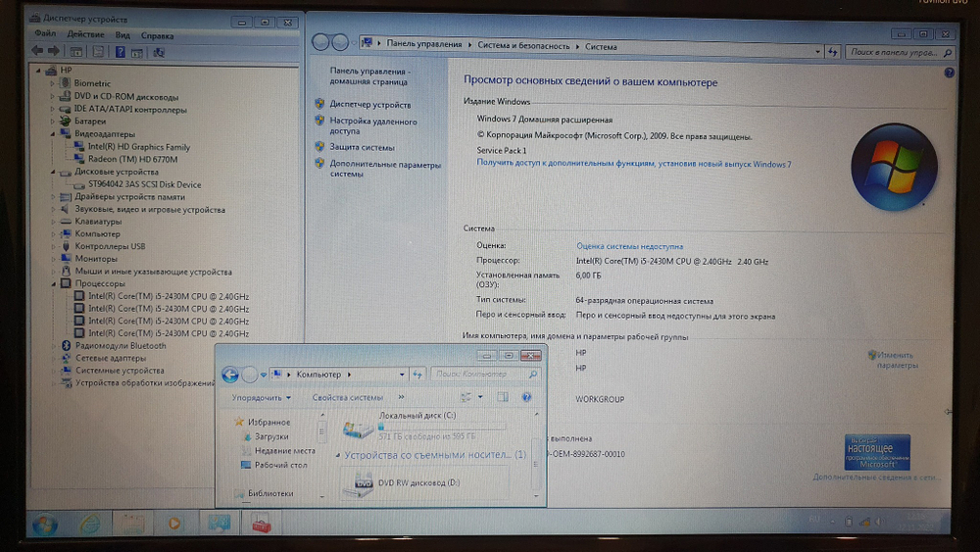Click the Windows Start button
This screenshot has height=552, width=980.
click(45, 525)
